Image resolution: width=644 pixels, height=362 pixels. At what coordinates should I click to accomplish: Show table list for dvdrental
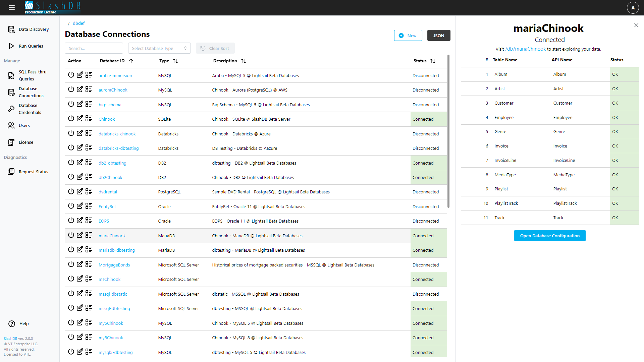(x=89, y=191)
